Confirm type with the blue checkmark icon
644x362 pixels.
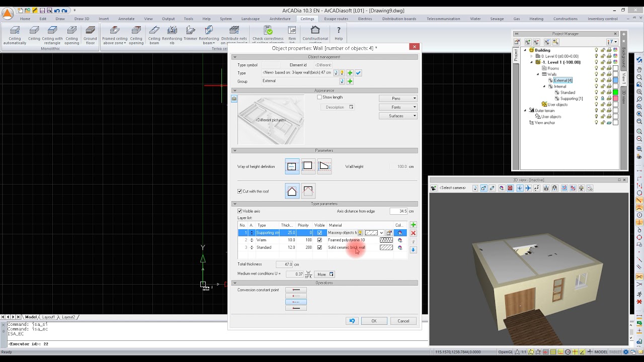pos(358,73)
